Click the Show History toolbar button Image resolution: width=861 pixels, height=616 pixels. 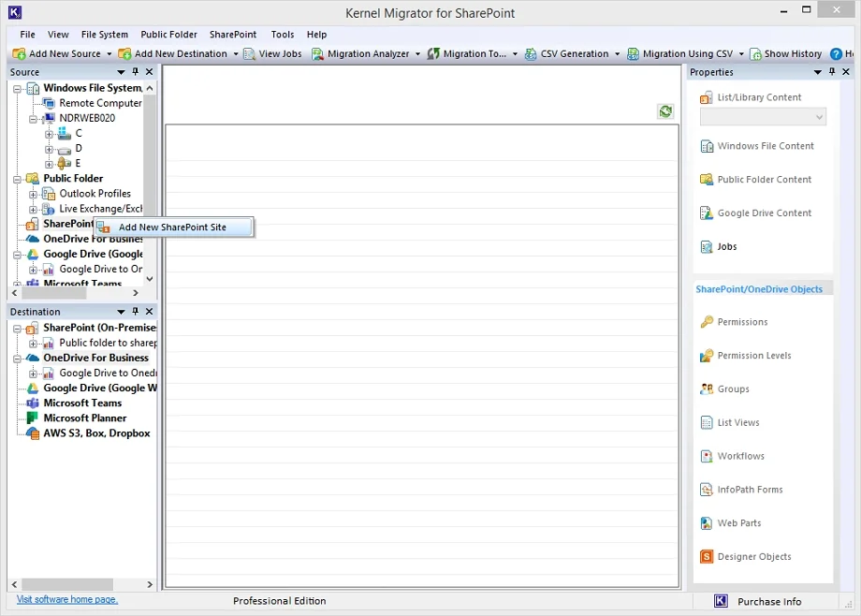tap(786, 54)
